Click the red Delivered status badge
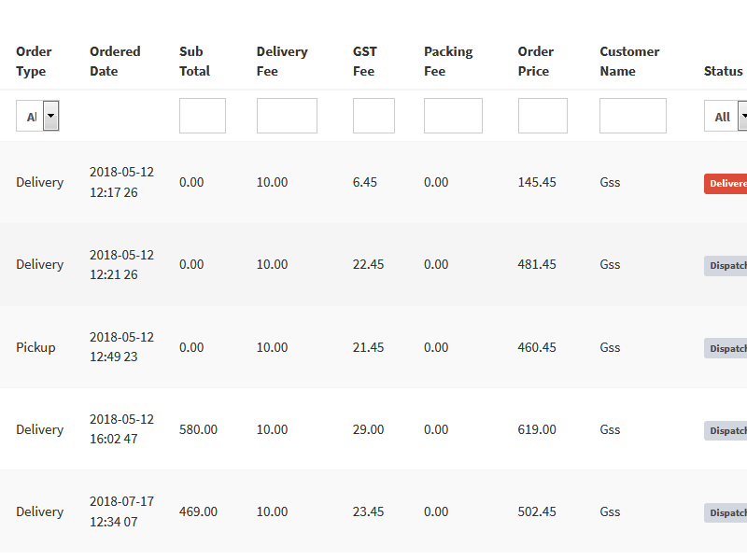 [727, 184]
